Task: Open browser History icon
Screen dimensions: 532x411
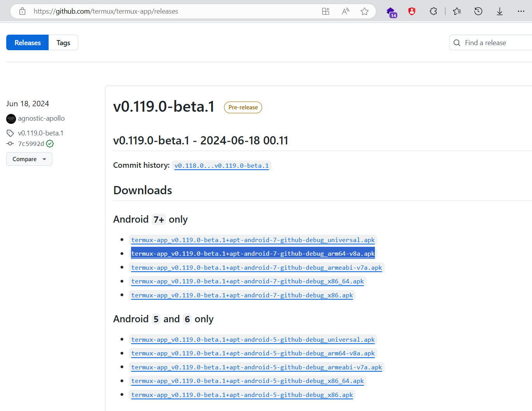Action: click(478, 11)
